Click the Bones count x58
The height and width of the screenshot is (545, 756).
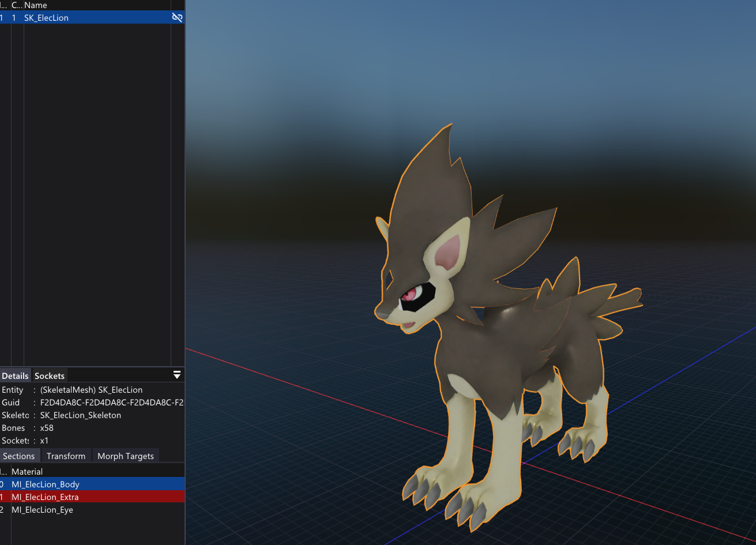(x=48, y=428)
